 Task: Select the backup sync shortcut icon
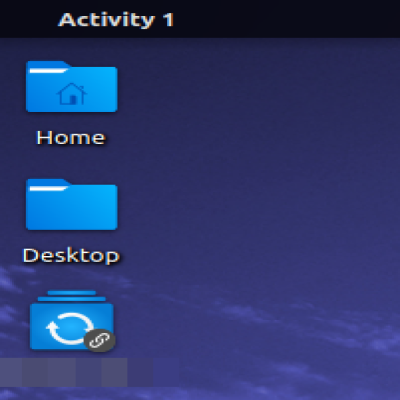72,321
